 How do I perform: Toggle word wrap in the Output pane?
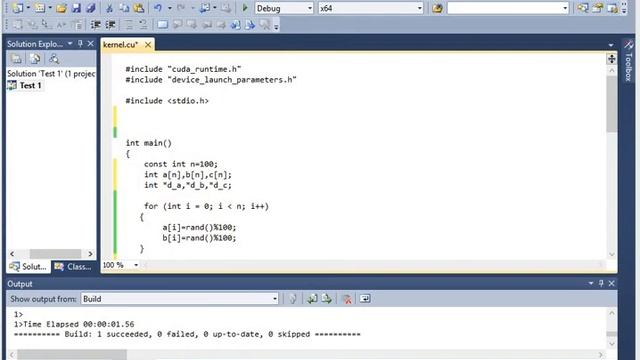(x=365, y=299)
